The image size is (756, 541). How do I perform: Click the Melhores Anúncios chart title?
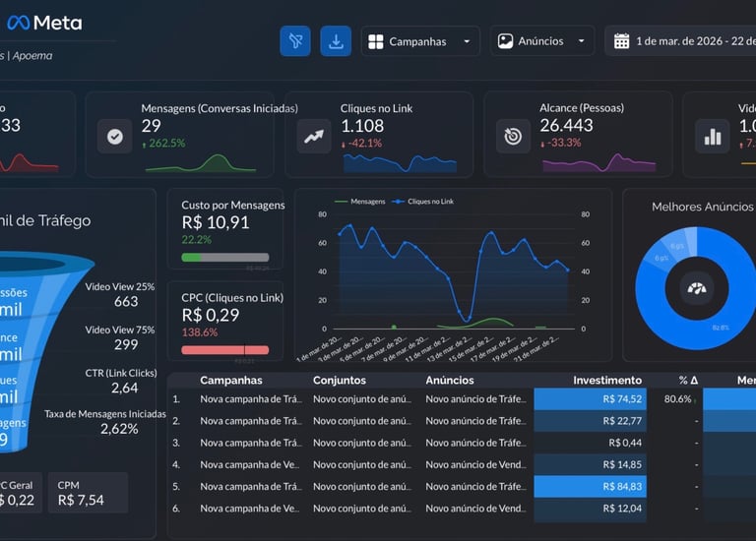click(702, 207)
